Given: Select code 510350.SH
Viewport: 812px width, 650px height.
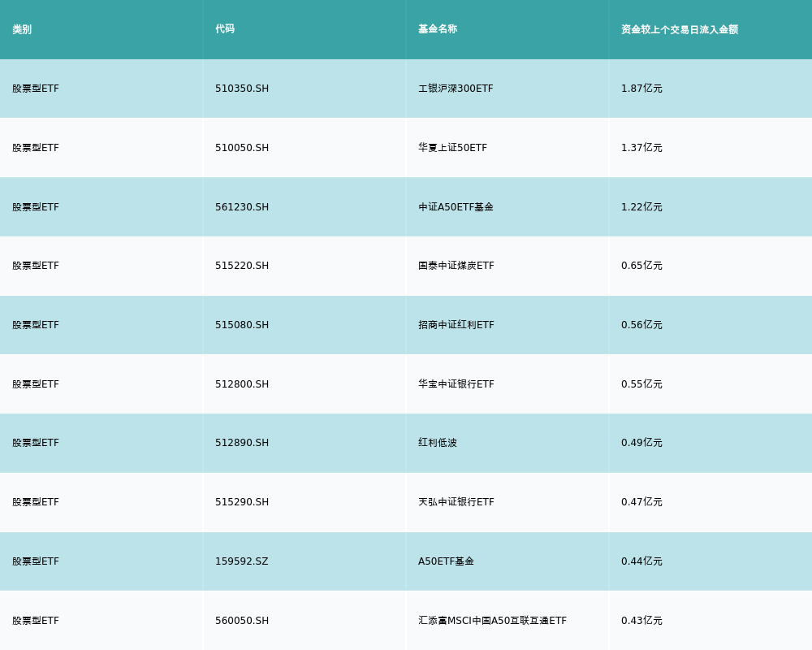Looking at the screenshot, I should pyautogui.click(x=242, y=89).
